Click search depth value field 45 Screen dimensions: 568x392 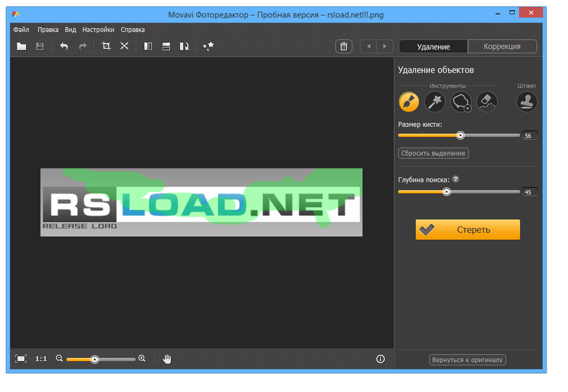coord(530,192)
